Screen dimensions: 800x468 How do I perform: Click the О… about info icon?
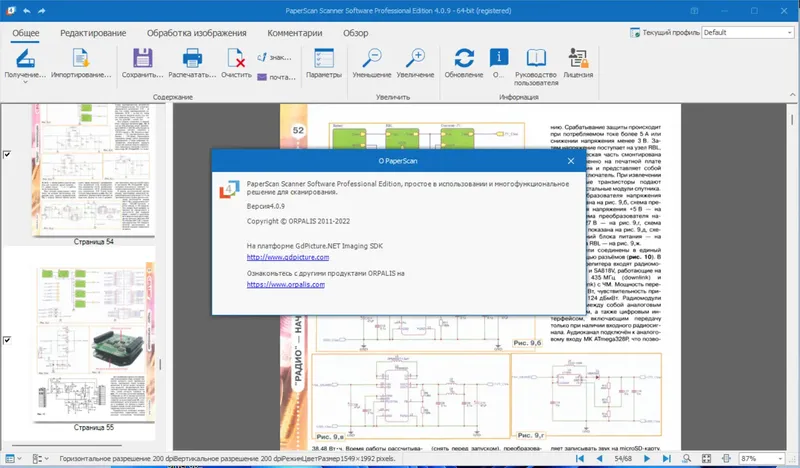tap(498, 58)
